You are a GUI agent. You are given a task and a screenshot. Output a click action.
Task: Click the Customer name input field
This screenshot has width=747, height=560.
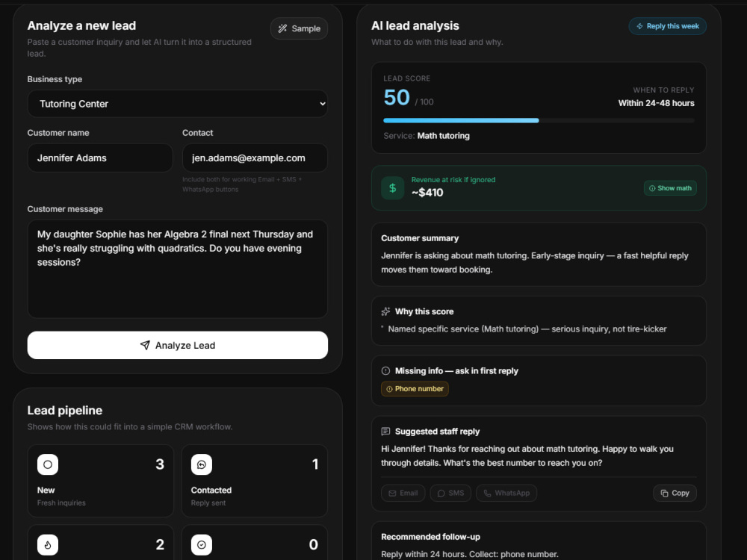tap(100, 158)
